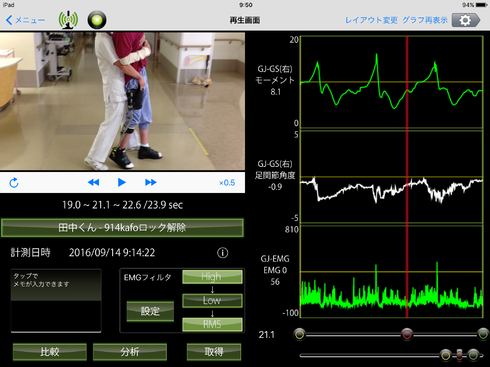Tap the モーメント value 8.1 label
Viewport: 490px width, 367px height.
tap(275, 92)
